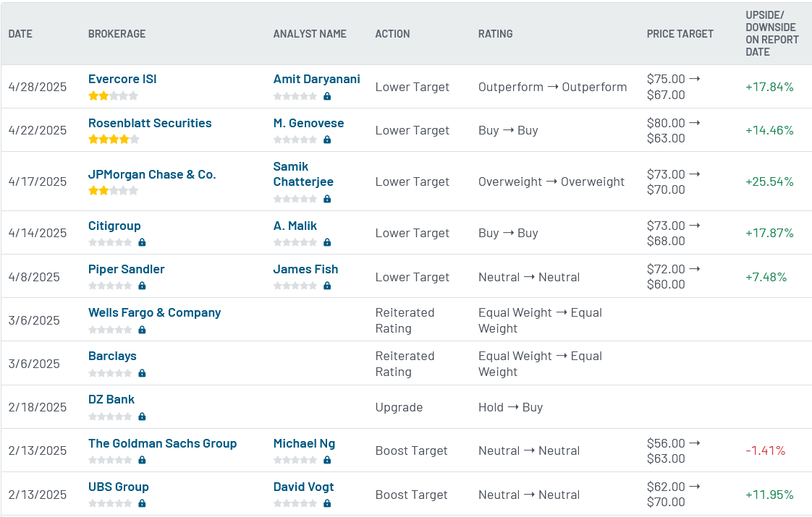Click the lock icon under Barclays

[x=143, y=373]
